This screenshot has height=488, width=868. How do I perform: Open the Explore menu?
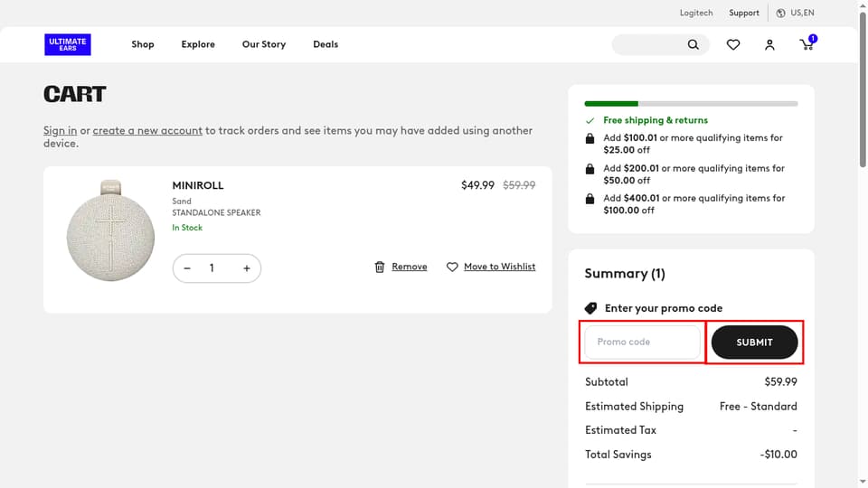click(x=198, y=44)
